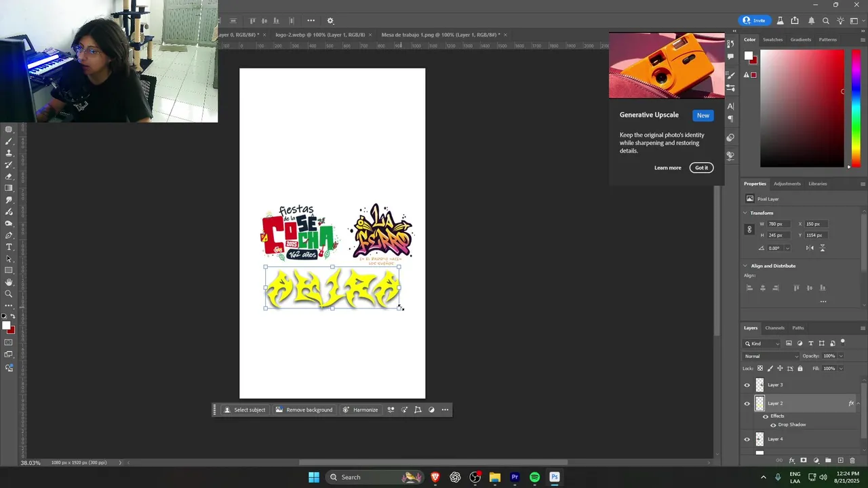Switch to Channels tab
868x488 pixels.
click(774, 328)
